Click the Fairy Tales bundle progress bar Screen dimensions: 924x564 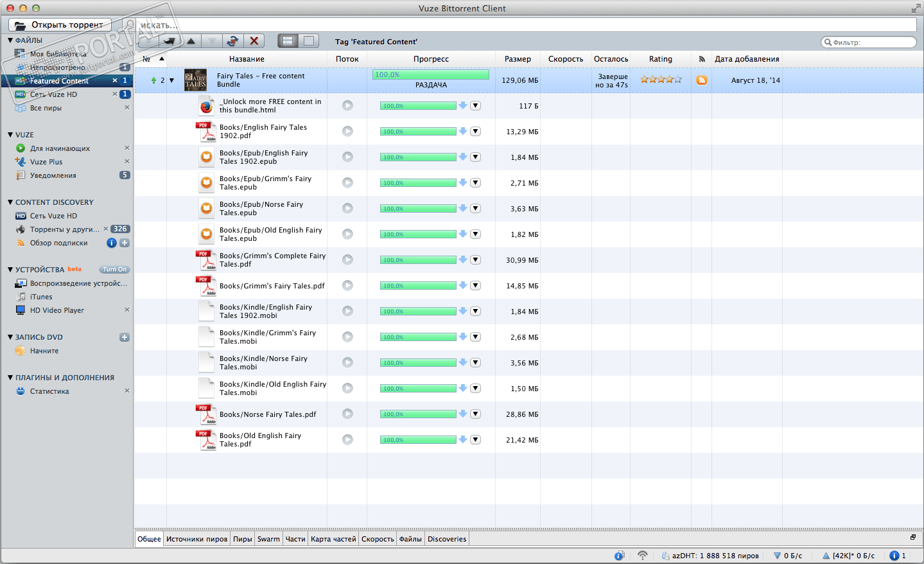431,75
